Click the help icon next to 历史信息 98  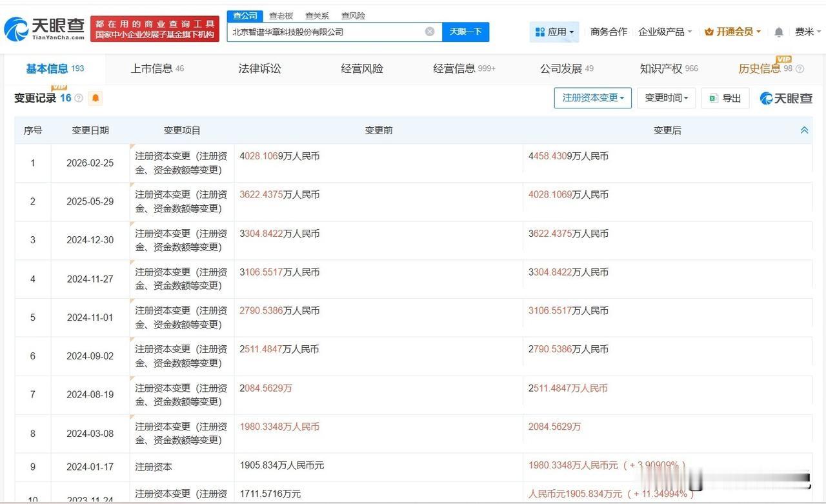click(x=800, y=69)
